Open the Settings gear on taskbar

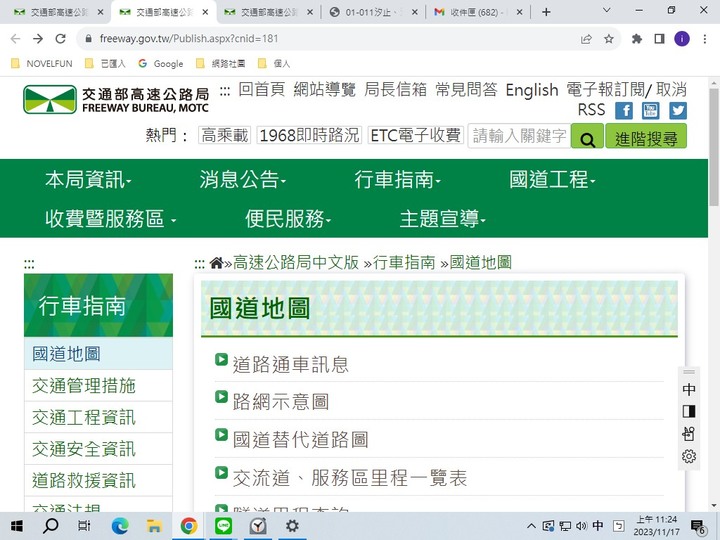coord(292,526)
